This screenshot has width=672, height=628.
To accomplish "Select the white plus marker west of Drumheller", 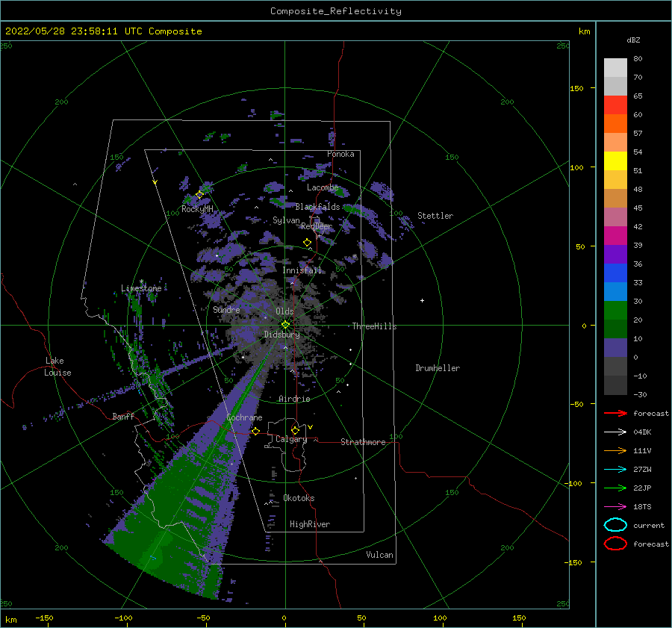I will [422, 300].
